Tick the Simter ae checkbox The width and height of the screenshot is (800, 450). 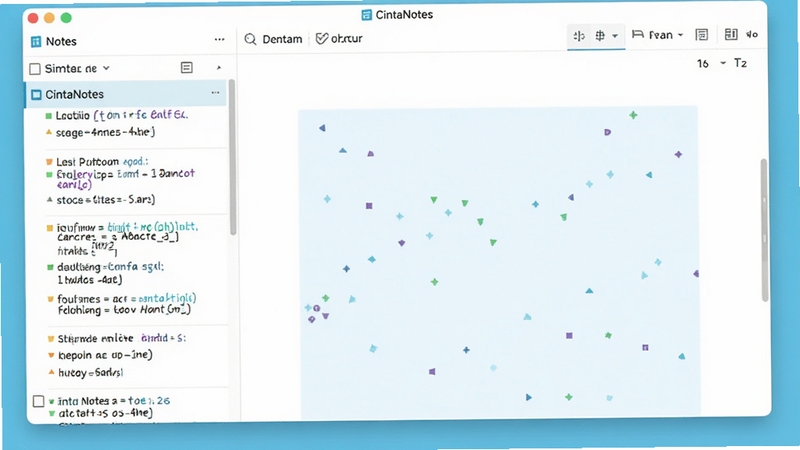click(35, 68)
